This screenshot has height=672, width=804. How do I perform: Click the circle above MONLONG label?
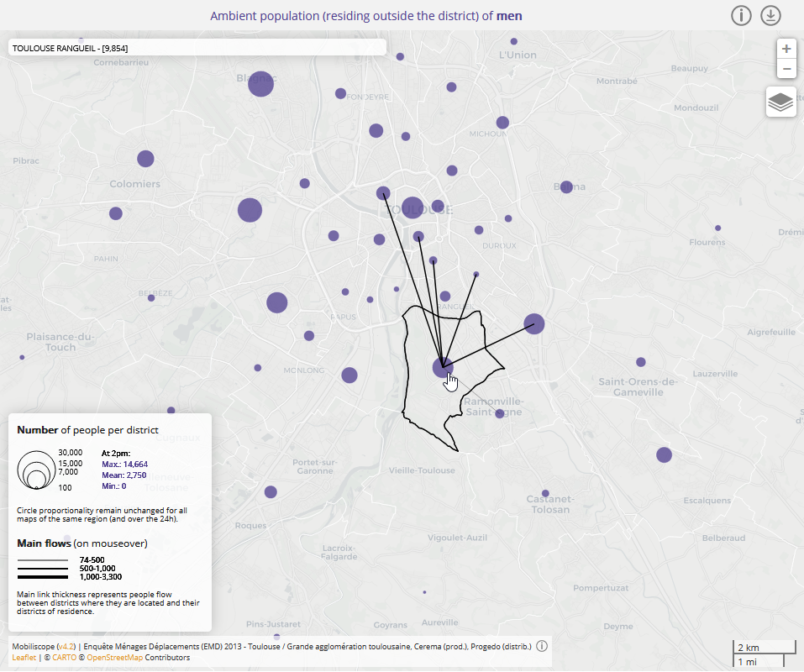coord(308,336)
